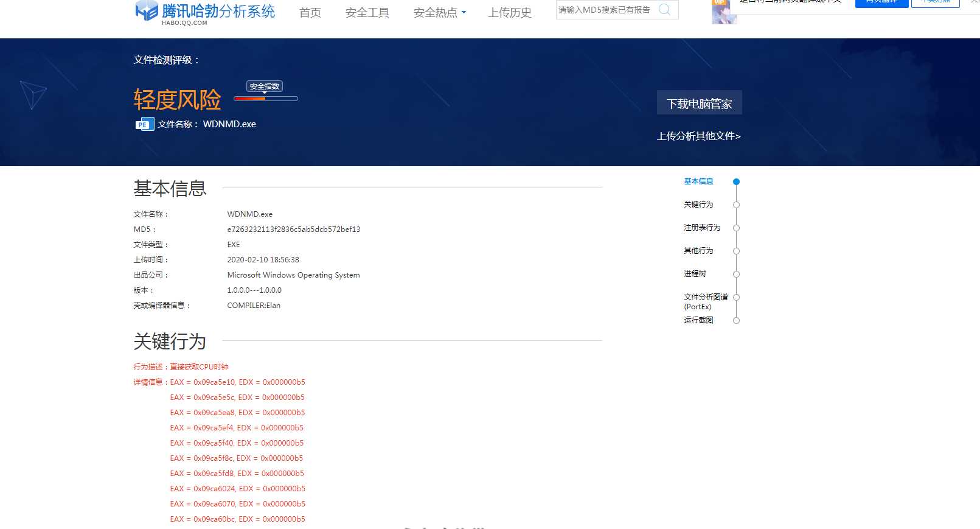Click WDNMD.exe in basic info table

(x=250, y=214)
